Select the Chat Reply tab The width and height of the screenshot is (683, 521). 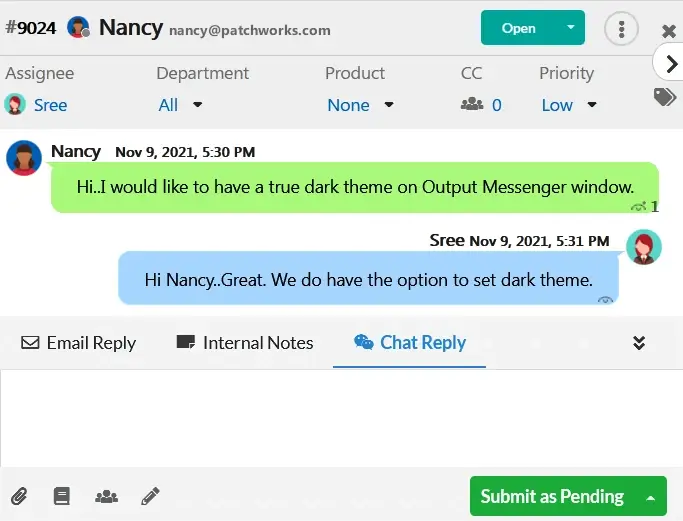(410, 343)
